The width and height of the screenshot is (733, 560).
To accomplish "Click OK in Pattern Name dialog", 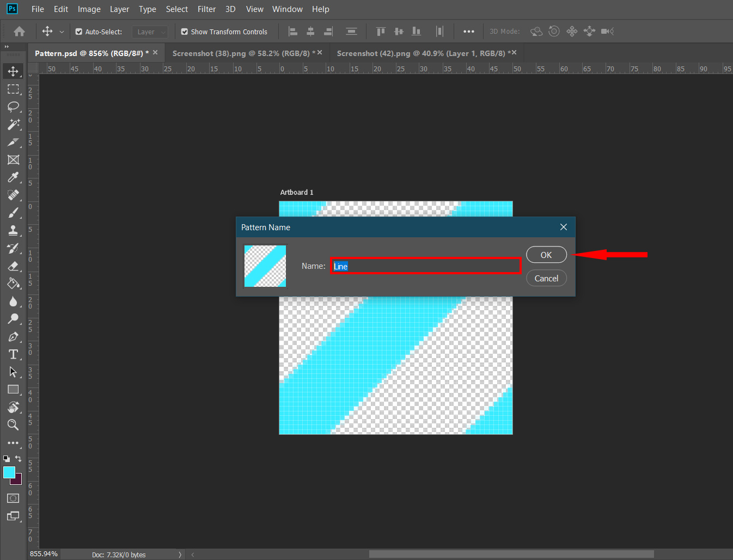I will [546, 255].
